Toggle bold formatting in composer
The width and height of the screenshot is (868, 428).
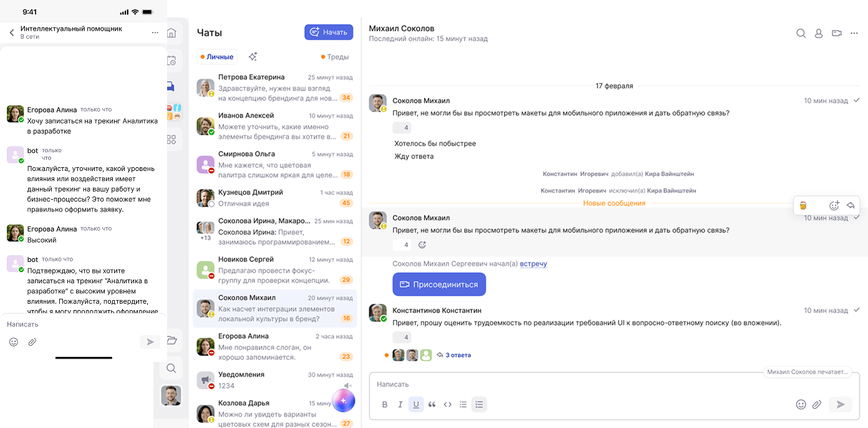[x=385, y=404]
